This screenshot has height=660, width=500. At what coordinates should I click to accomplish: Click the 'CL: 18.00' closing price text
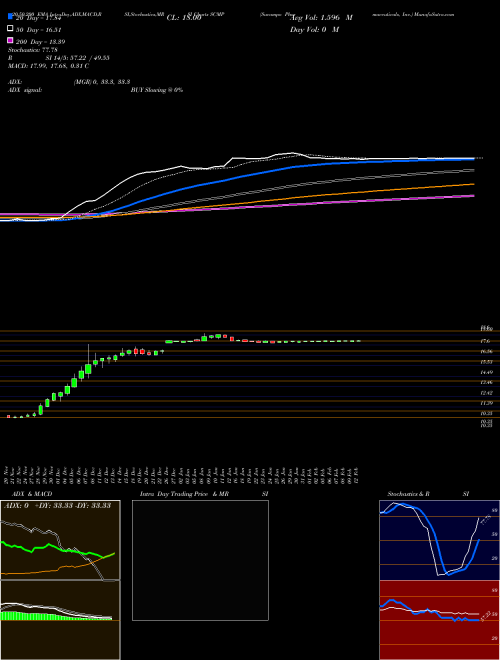[x=184, y=18]
